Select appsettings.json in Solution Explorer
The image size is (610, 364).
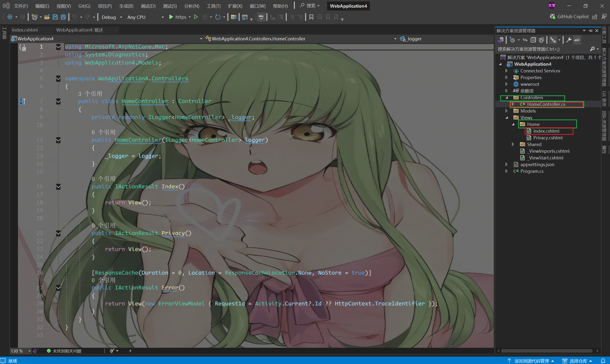click(537, 165)
